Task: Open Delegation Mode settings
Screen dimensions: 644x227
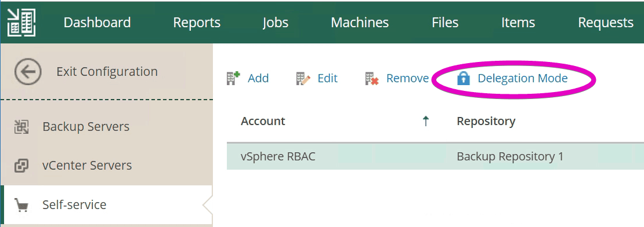Action: click(x=522, y=78)
